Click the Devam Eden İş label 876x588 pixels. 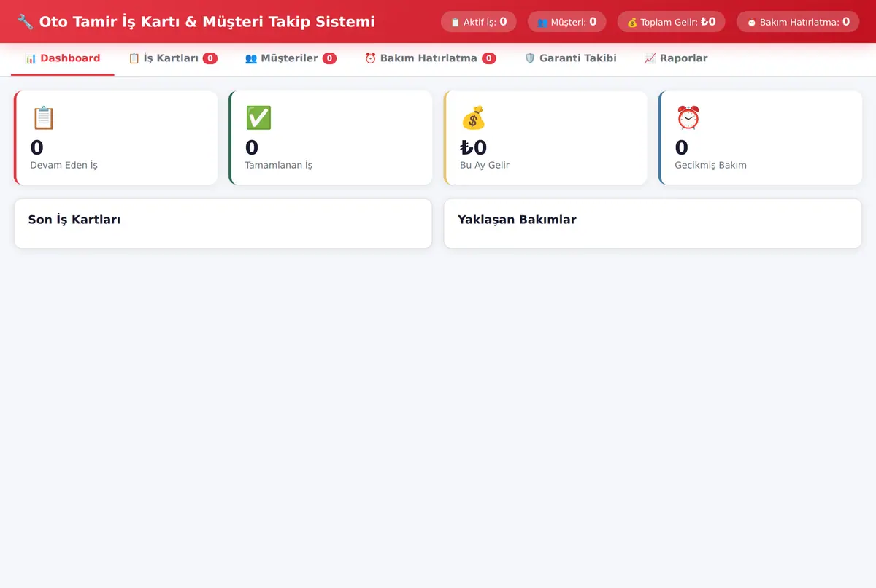click(64, 165)
